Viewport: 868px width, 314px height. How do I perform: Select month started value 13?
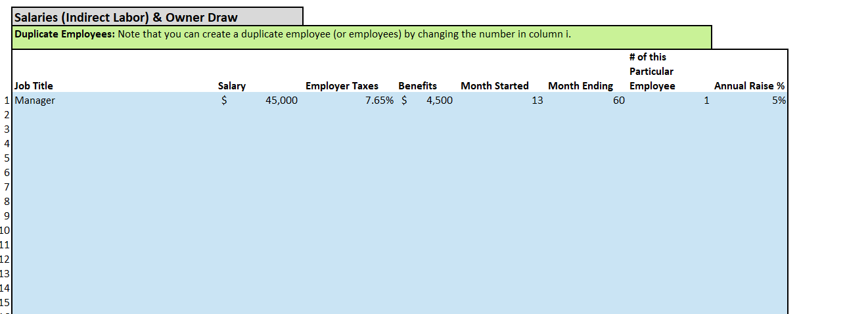[x=537, y=101]
